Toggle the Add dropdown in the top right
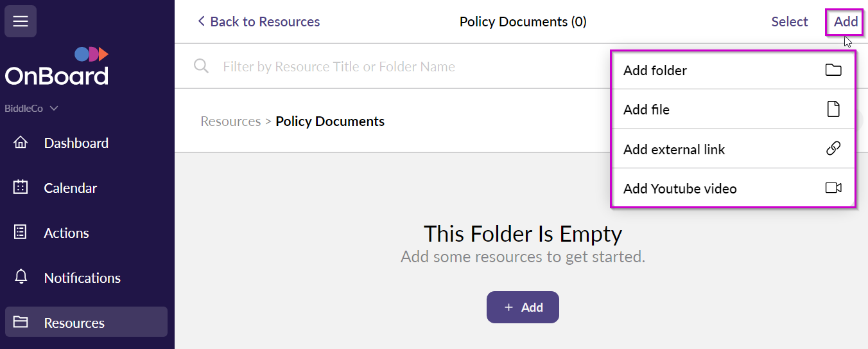The width and height of the screenshot is (868, 349). [846, 22]
